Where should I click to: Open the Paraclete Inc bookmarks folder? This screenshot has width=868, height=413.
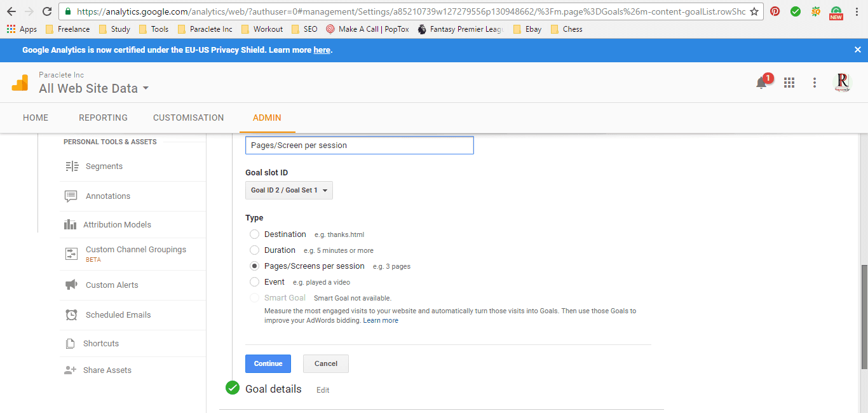point(205,29)
